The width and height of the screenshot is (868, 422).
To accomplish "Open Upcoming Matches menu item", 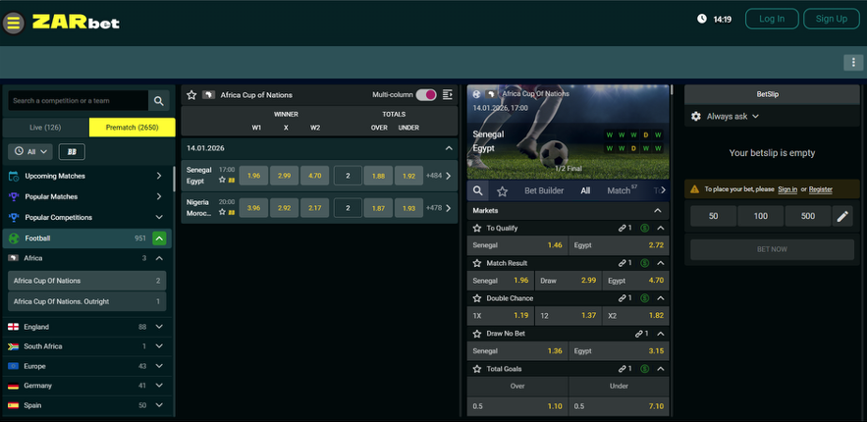I will (87, 176).
